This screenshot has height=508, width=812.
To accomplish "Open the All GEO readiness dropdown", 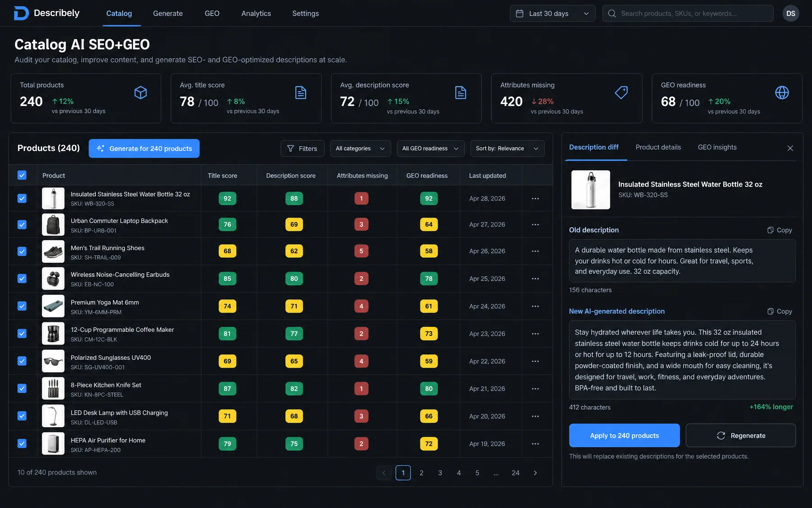I will [430, 149].
